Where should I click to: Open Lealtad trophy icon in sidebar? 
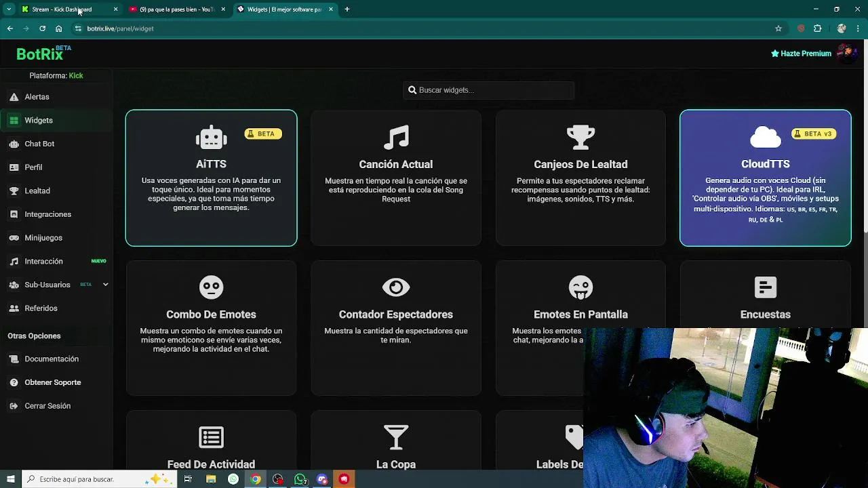click(14, 191)
